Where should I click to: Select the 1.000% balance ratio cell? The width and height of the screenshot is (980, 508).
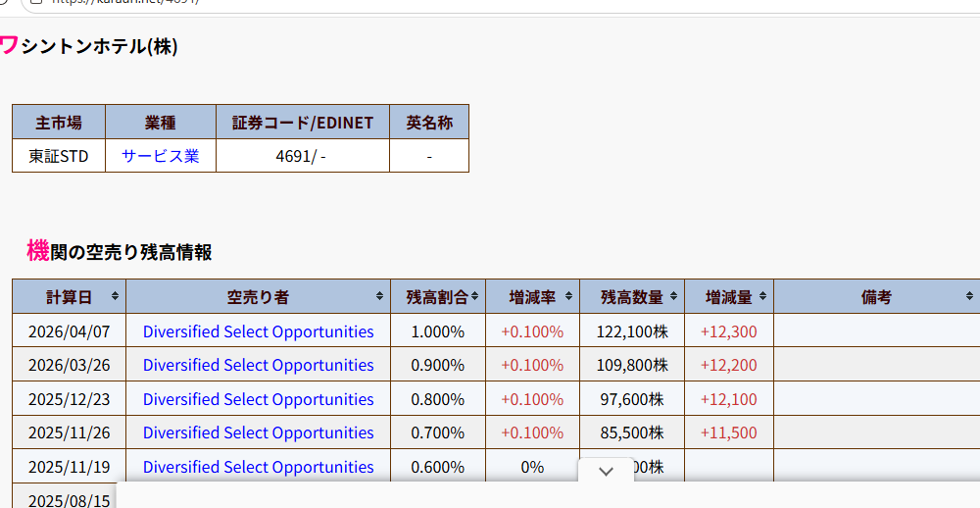pyautogui.click(x=437, y=331)
